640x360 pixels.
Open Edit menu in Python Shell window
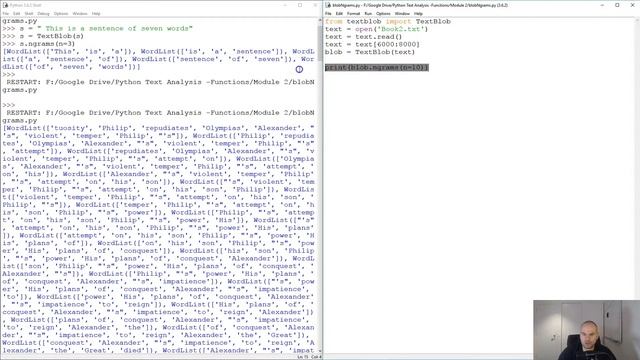pos(16,13)
